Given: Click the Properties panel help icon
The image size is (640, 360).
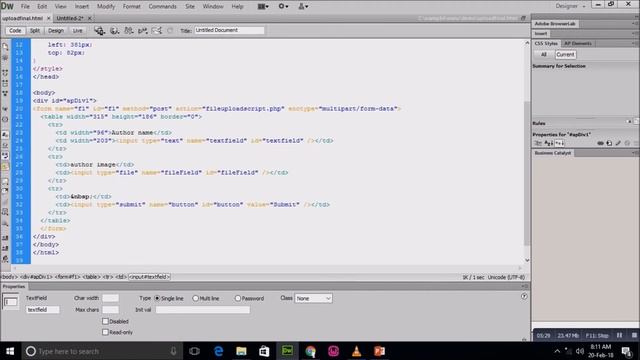Looking at the screenshot, I should pyautogui.click(x=524, y=296).
